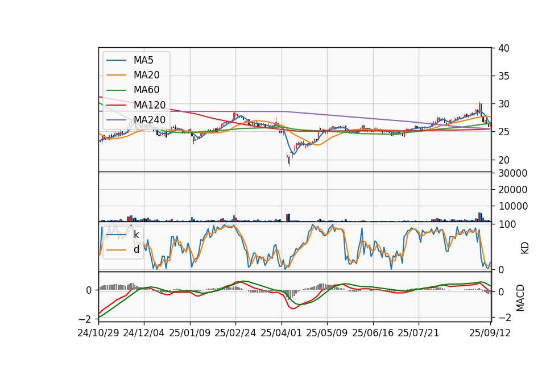The width and height of the screenshot is (546, 392).
Task: Click the right MACD axis value −2
Action: 504,318
